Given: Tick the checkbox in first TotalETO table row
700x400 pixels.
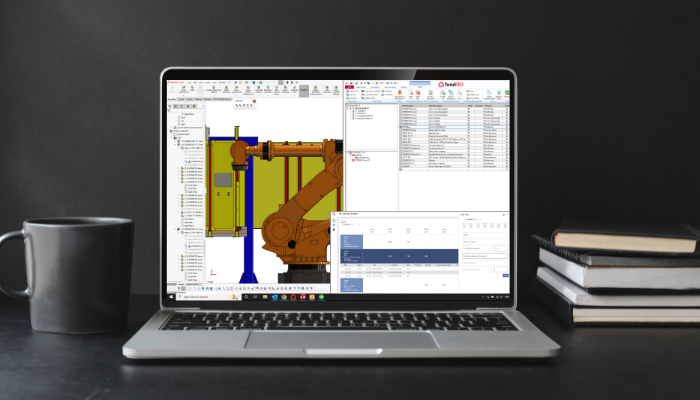Looking at the screenshot, I should click(507, 109).
